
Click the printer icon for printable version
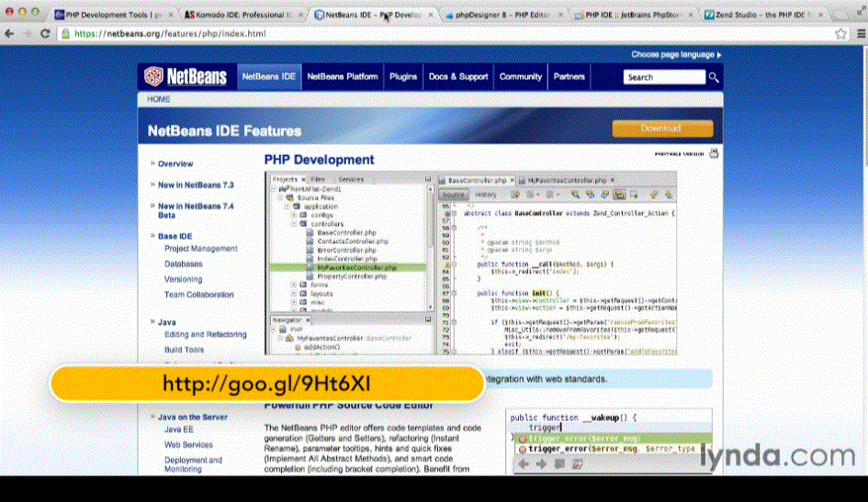(714, 153)
